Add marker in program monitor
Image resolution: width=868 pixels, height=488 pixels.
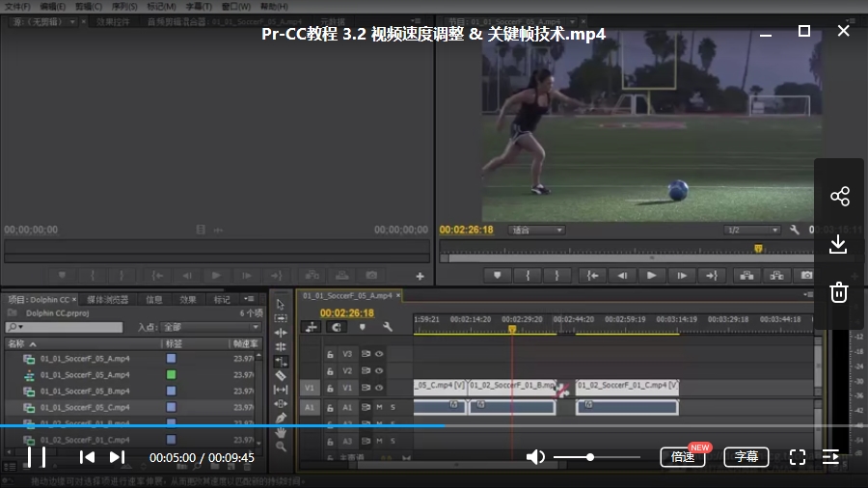pos(497,275)
